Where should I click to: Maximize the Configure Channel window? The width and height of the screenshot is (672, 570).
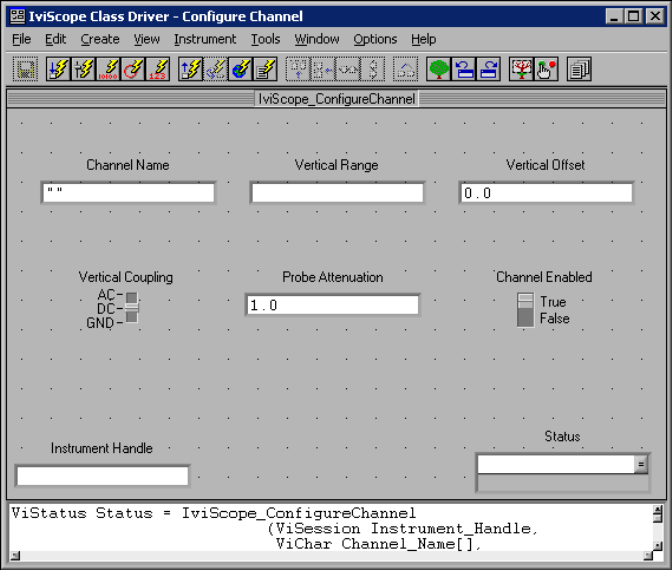click(633, 16)
